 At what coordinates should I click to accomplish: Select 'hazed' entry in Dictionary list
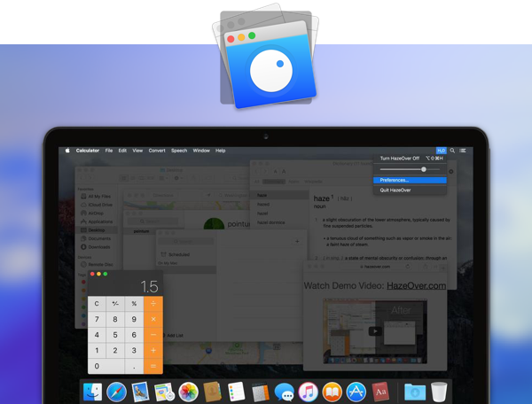[263, 205]
